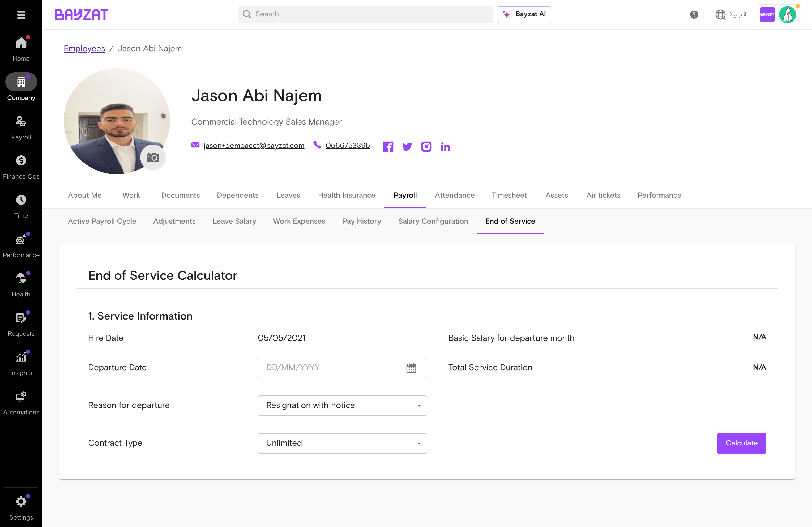812x527 pixels.
Task: Click the Bayzat AI button
Action: 524,14
